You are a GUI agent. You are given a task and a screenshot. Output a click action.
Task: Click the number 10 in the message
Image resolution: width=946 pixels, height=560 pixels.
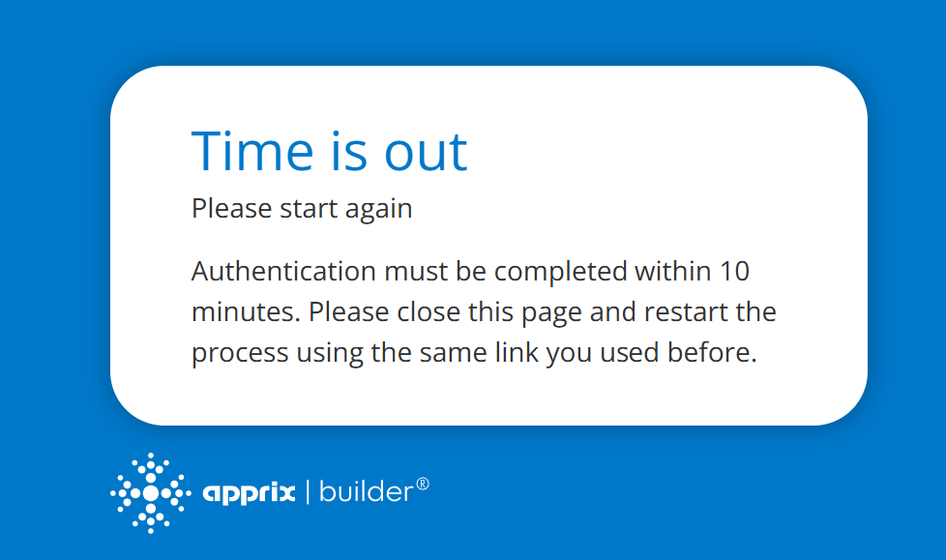coord(735,271)
